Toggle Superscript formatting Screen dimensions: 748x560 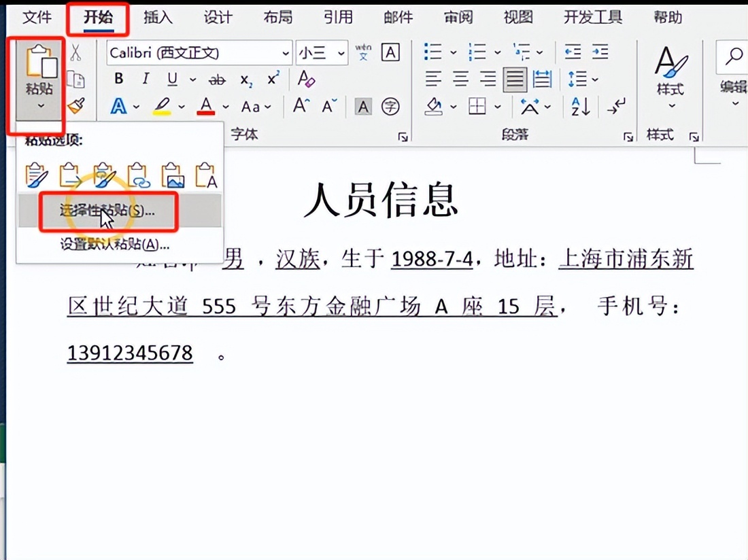(x=273, y=78)
